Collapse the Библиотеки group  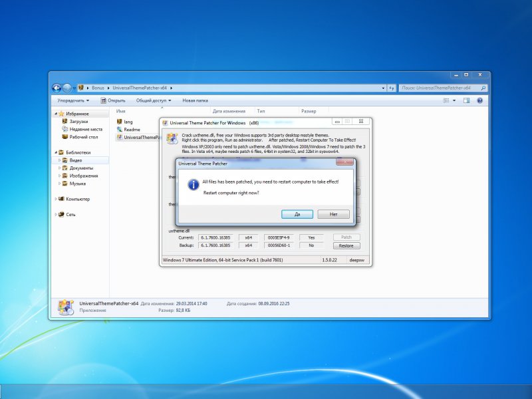(56, 152)
